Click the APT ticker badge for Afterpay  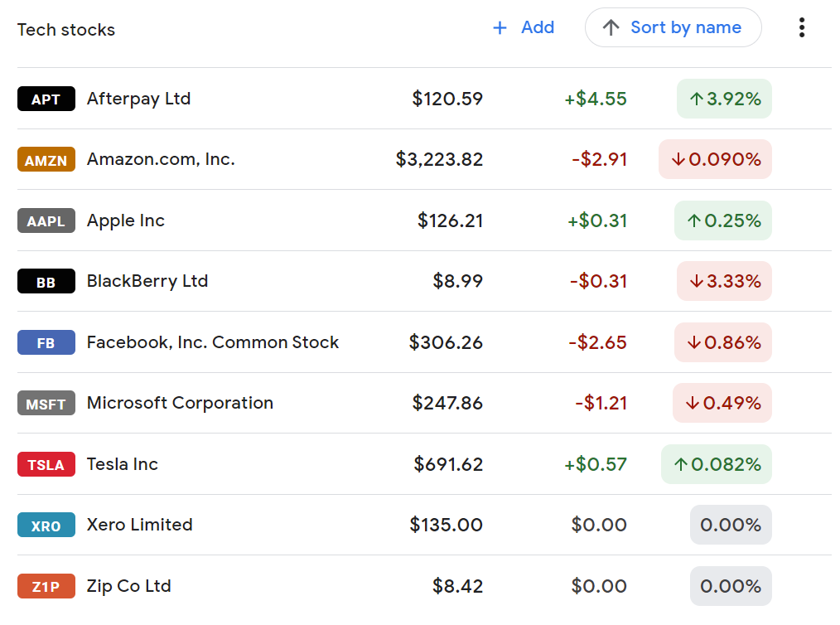tap(46, 99)
